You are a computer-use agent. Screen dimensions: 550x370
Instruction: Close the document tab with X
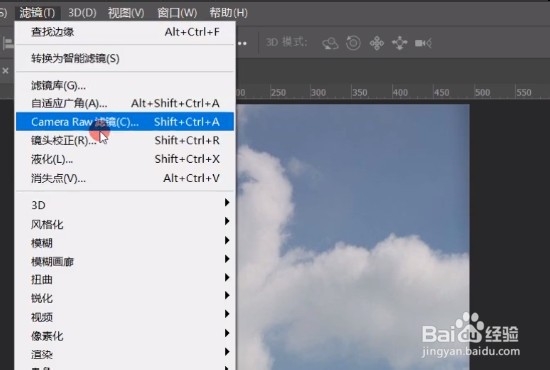coord(5,71)
